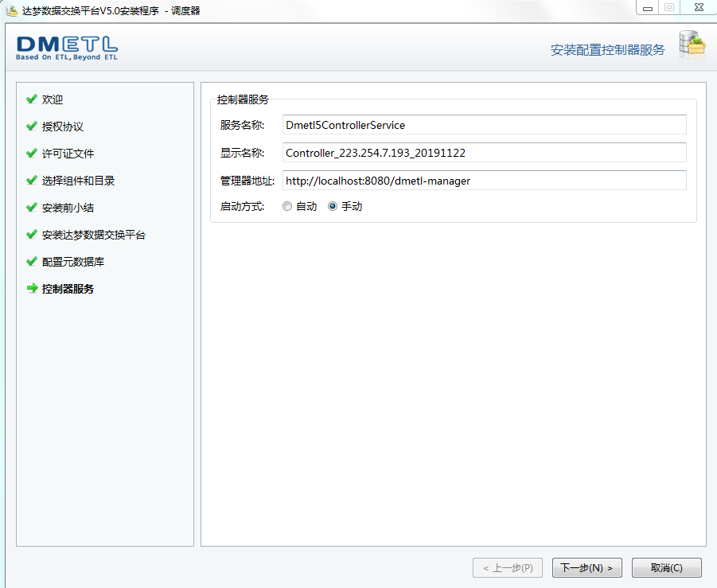717x588 pixels.
Task: Click the 服务名称 field label
Action: [x=242, y=125]
